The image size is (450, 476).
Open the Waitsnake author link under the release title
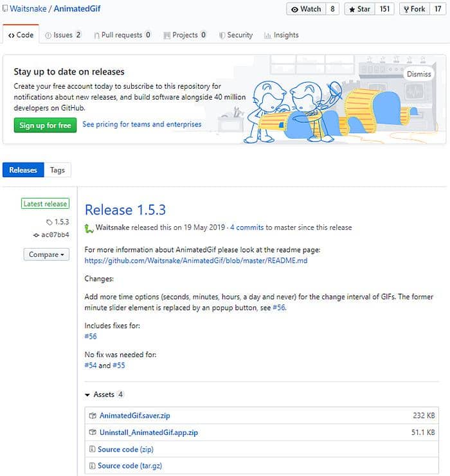point(113,227)
